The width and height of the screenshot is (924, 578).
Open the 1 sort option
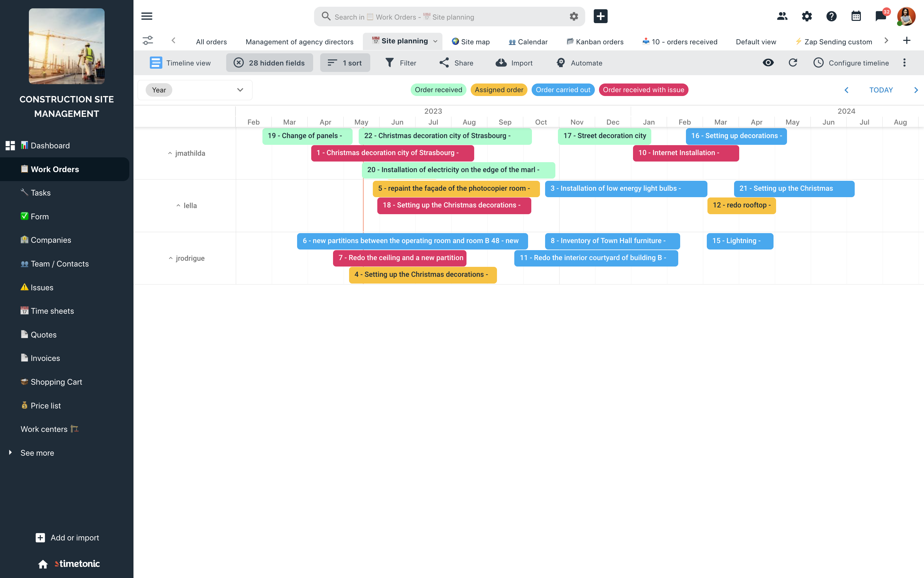click(345, 63)
